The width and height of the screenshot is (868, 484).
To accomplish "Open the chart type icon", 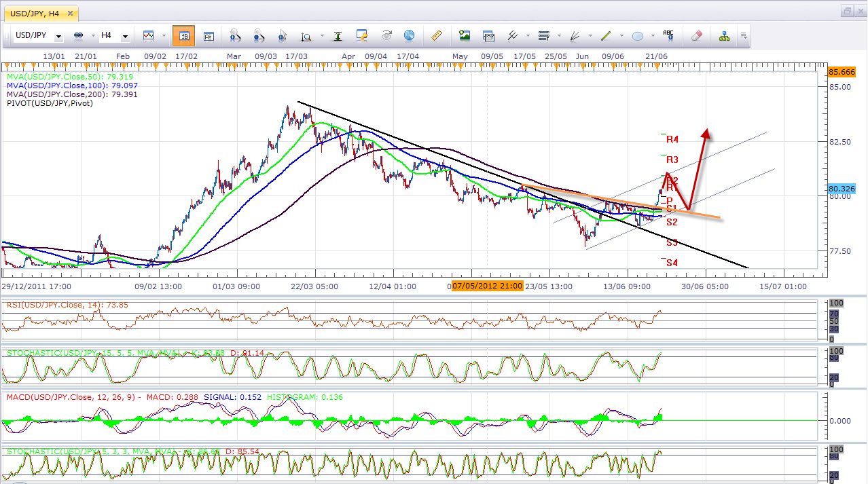I will 148,35.
